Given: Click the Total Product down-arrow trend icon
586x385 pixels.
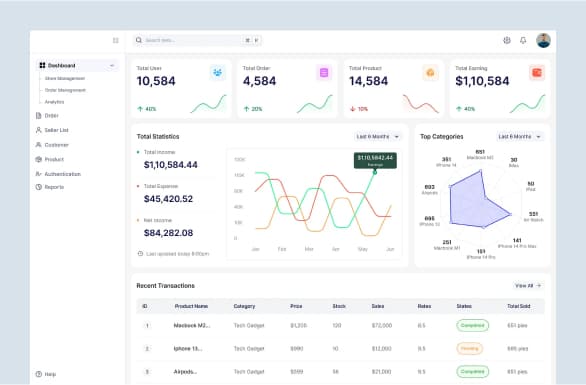Looking at the screenshot, I should (x=352, y=109).
